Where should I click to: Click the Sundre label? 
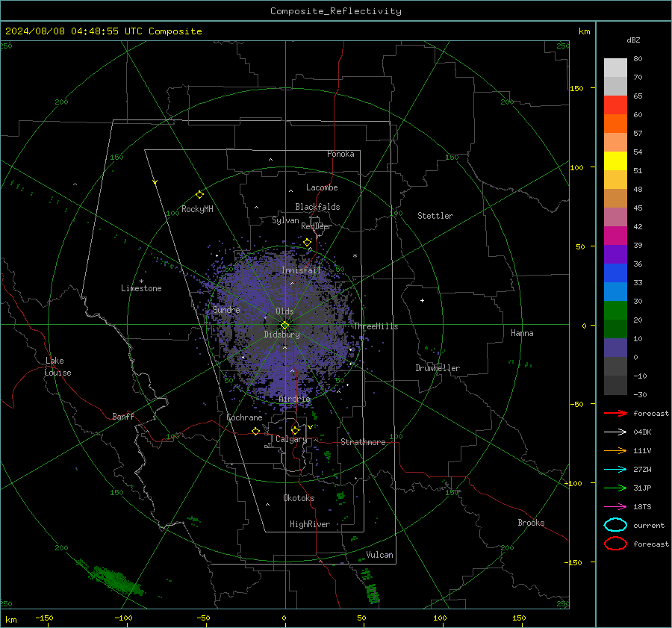[226, 310]
